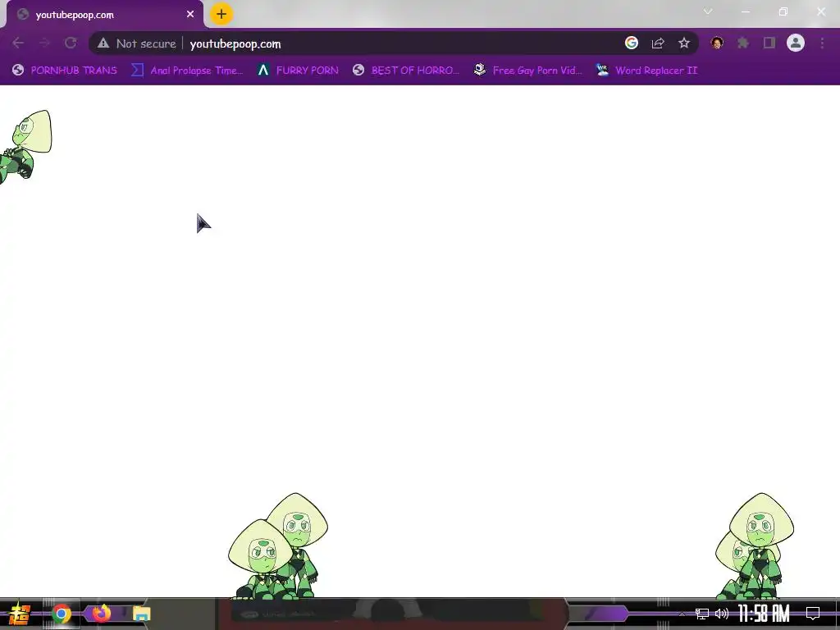The height and width of the screenshot is (630, 840).
Task: Click Peridot sprite at page top left
Action: tap(25, 146)
